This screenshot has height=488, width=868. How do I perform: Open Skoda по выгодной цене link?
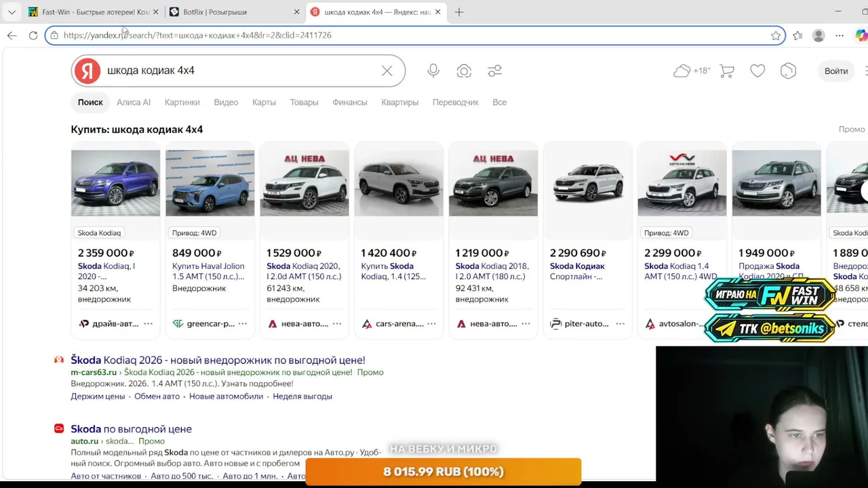coord(131,429)
